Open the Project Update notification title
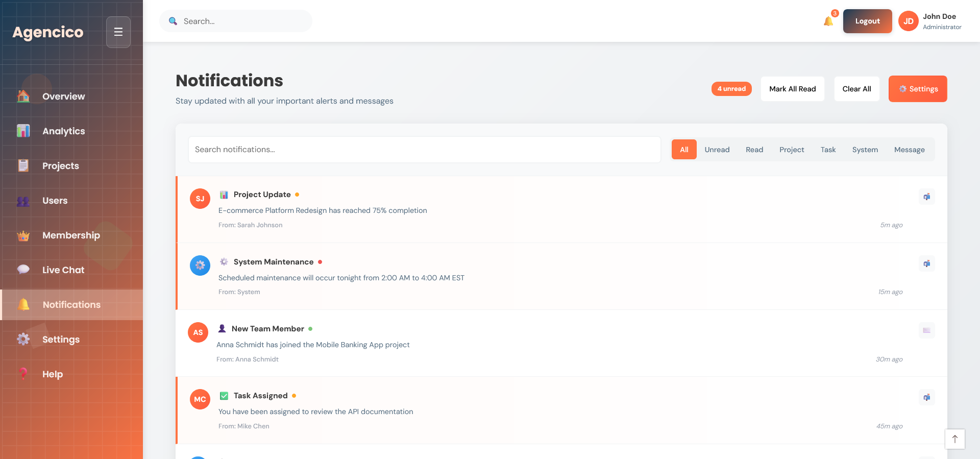Image resolution: width=980 pixels, height=459 pixels. (262, 195)
